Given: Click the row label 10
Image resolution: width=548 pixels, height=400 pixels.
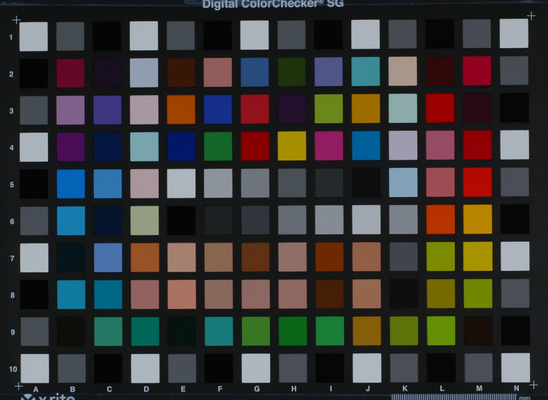Looking at the screenshot, I should 13,369.
